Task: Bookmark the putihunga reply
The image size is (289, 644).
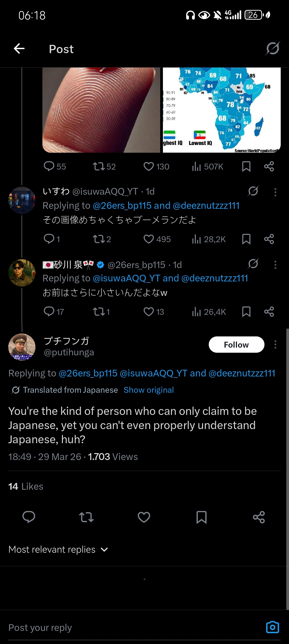Action: click(x=202, y=517)
